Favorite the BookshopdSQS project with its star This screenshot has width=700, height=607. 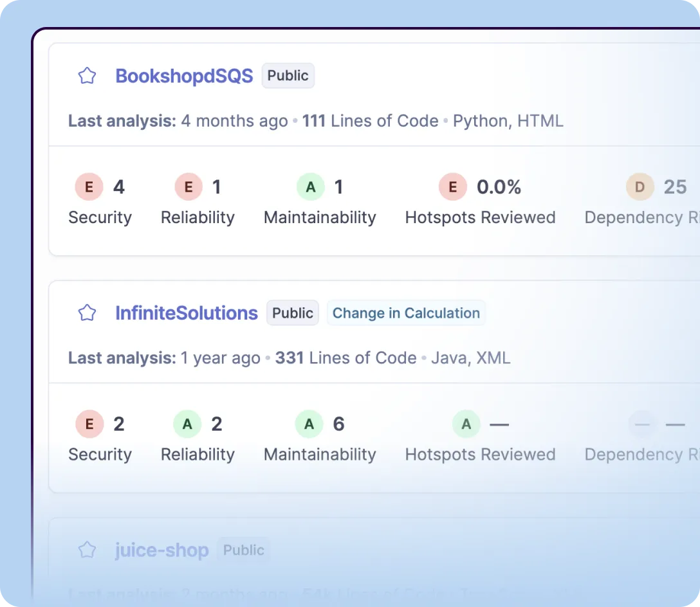(87, 76)
